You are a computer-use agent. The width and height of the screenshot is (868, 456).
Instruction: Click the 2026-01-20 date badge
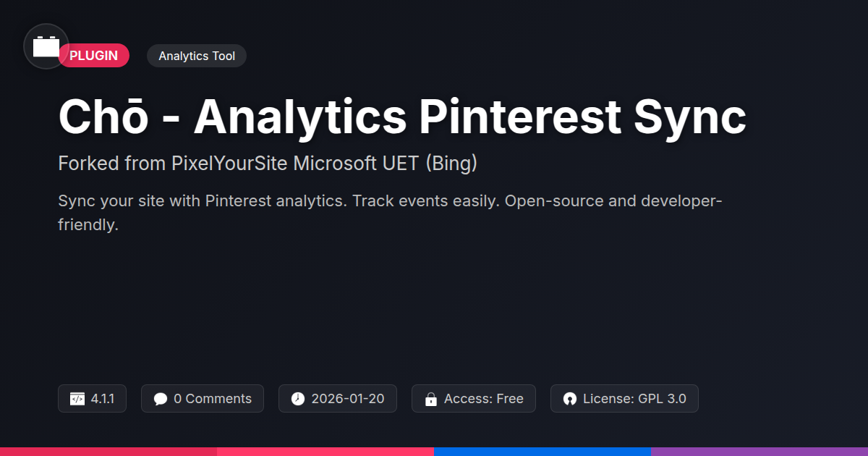347,399
